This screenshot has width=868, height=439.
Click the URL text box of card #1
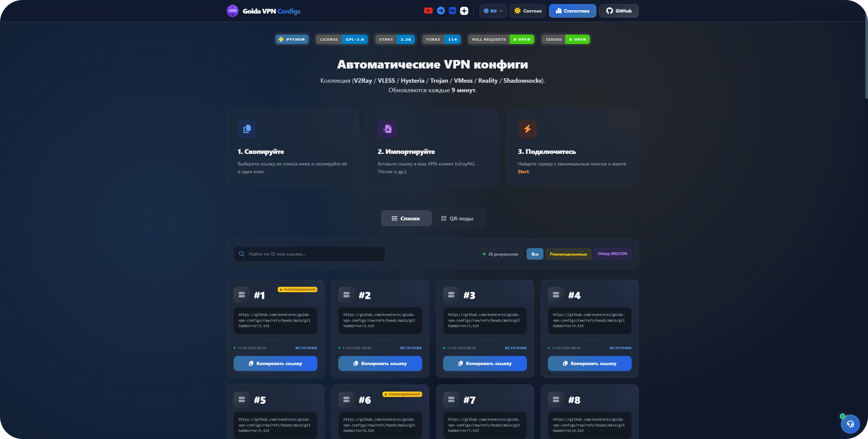(275, 320)
